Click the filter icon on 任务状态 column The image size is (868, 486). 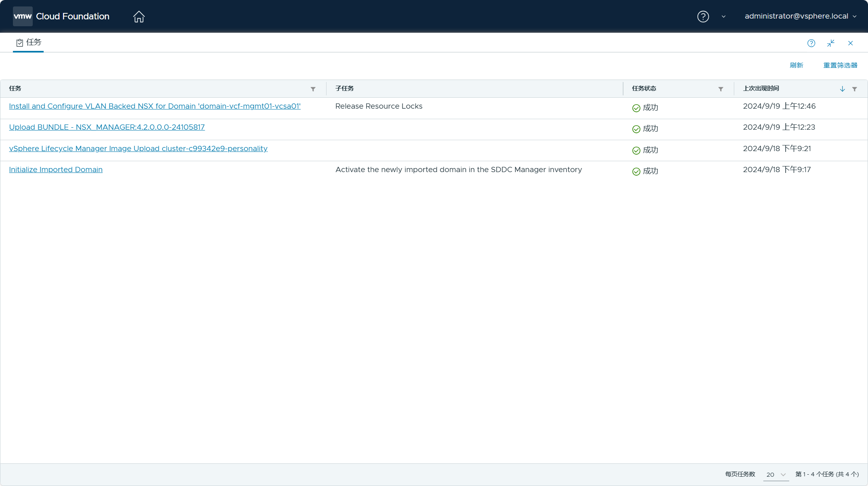(x=721, y=89)
